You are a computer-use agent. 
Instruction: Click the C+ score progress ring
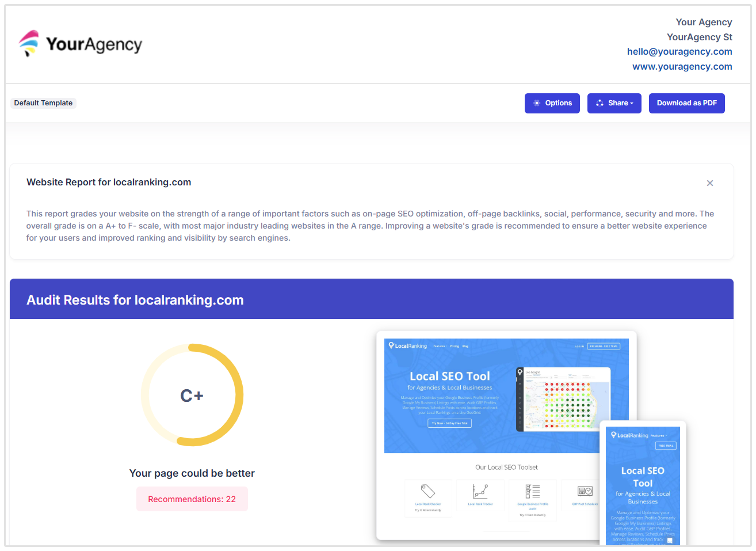(192, 395)
